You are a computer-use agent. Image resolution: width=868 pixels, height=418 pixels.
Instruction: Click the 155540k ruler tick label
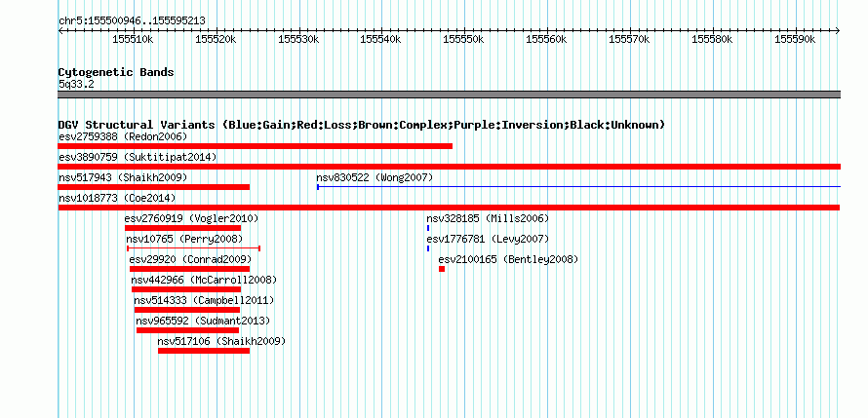tap(381, 39)
